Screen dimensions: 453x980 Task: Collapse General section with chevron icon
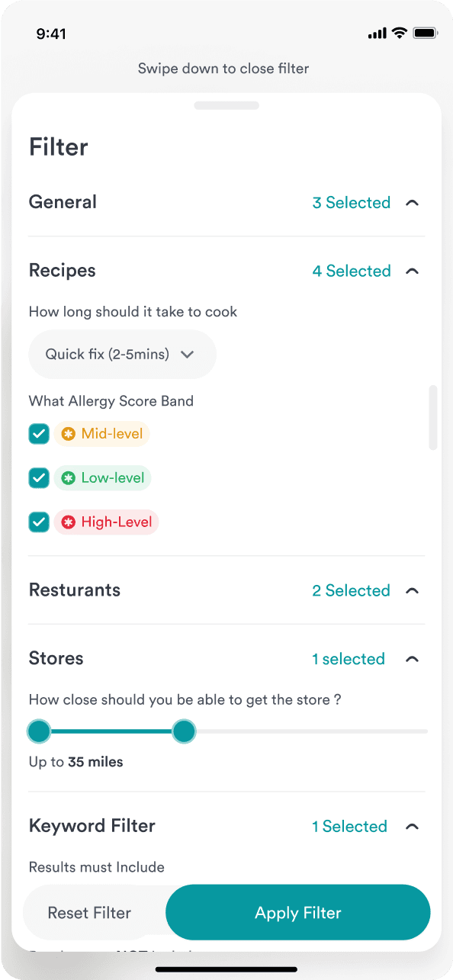tap(413, 203)
